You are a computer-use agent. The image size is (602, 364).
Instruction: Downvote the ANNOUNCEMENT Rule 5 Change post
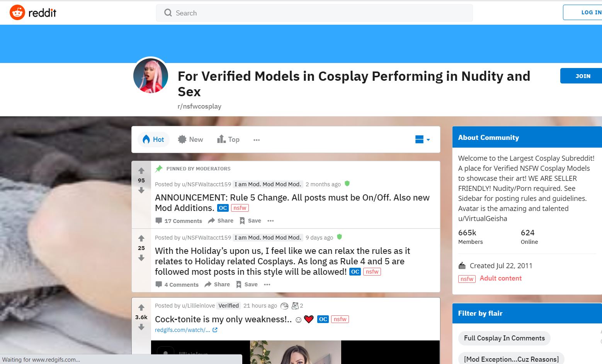tap(141, 191)
